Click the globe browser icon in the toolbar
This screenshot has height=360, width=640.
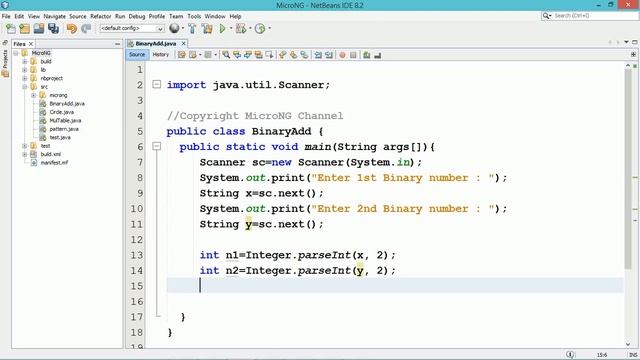coord(174,28)
